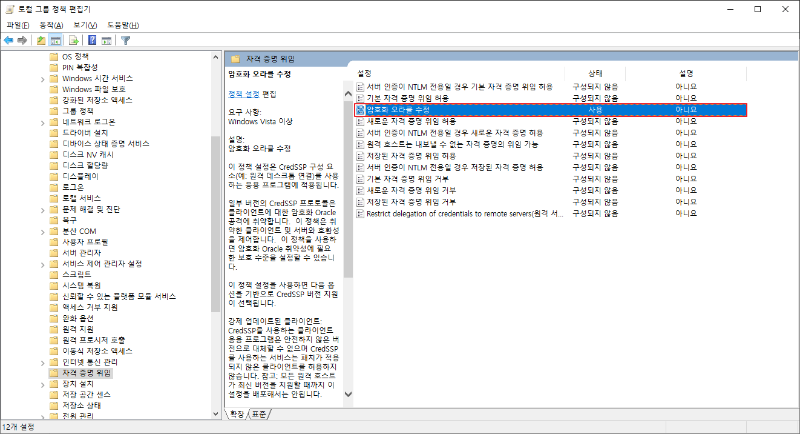Expand the Windows 시간 서비스 folder
This screenshot has width=800, height=434.
click(43, 78)
